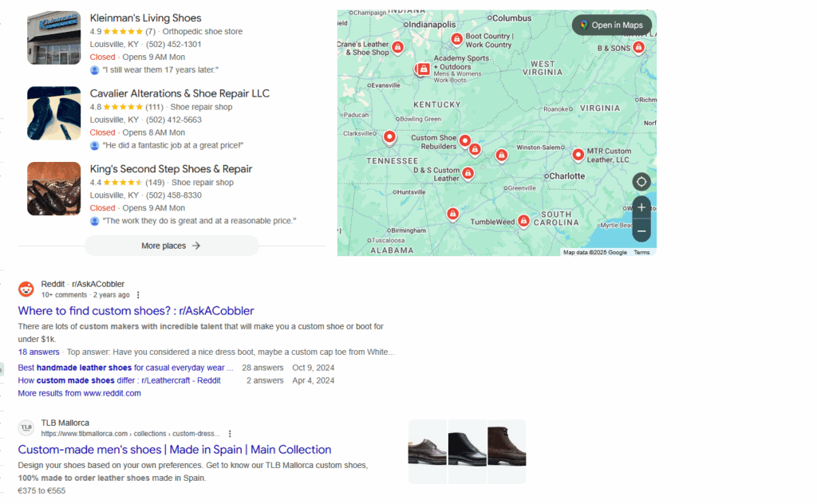Click the D & S Custom Leather pin
Viewport: 817px width, 504px height.
click(468, 173)
